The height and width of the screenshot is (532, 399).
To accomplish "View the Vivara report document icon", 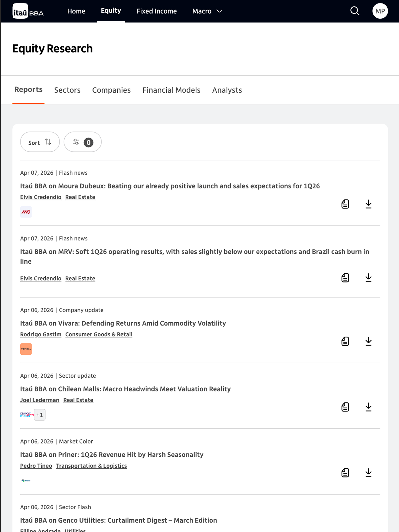I will 345,341.
